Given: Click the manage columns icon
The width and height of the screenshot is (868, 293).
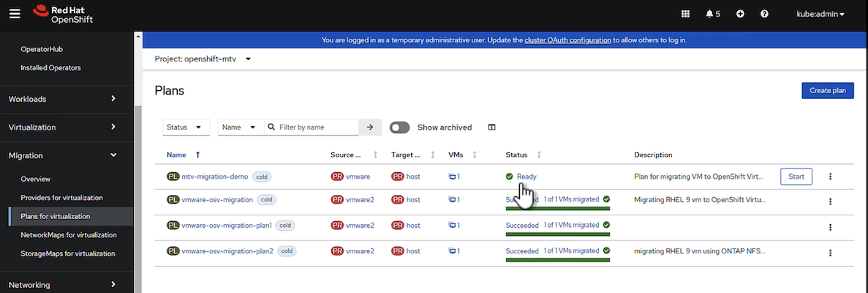Looking at the screenshot, I should (x=491, y=127).
